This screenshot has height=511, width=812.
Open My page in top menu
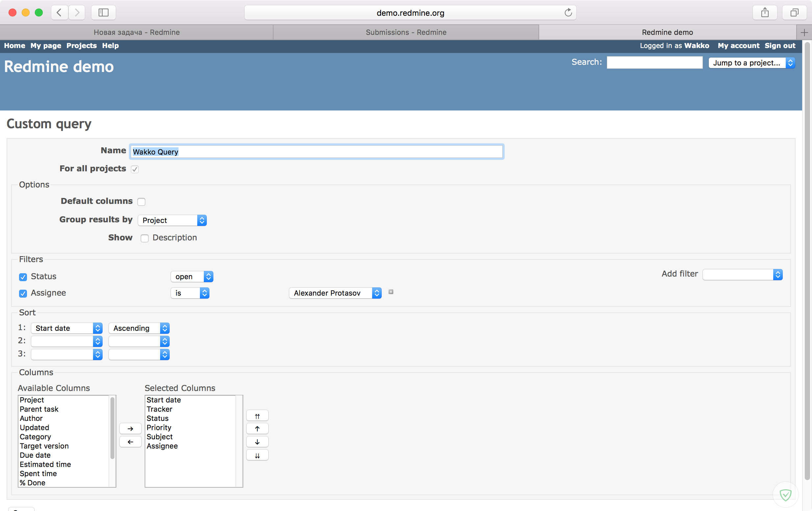46,45
